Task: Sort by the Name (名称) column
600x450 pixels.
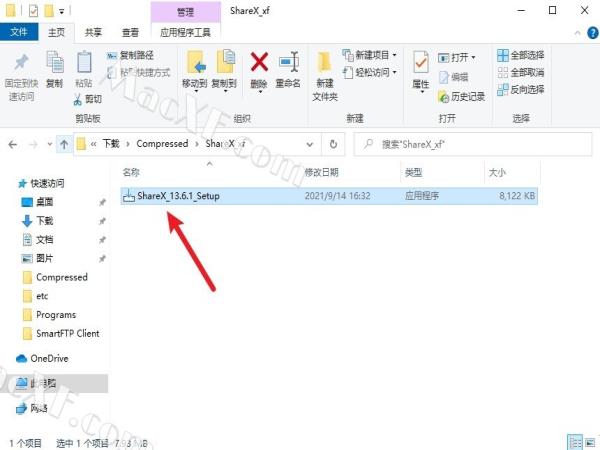Action: [x=131, y=172]
